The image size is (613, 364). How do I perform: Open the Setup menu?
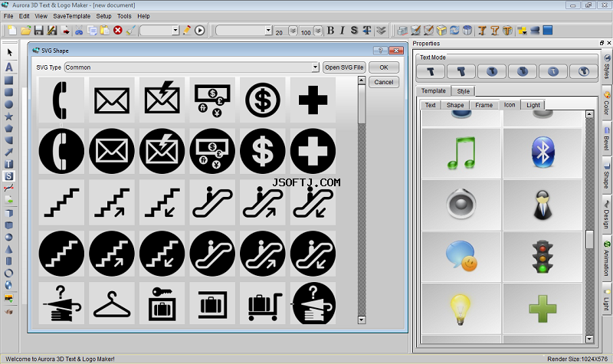pyautogui.click(x=103, y=16)
